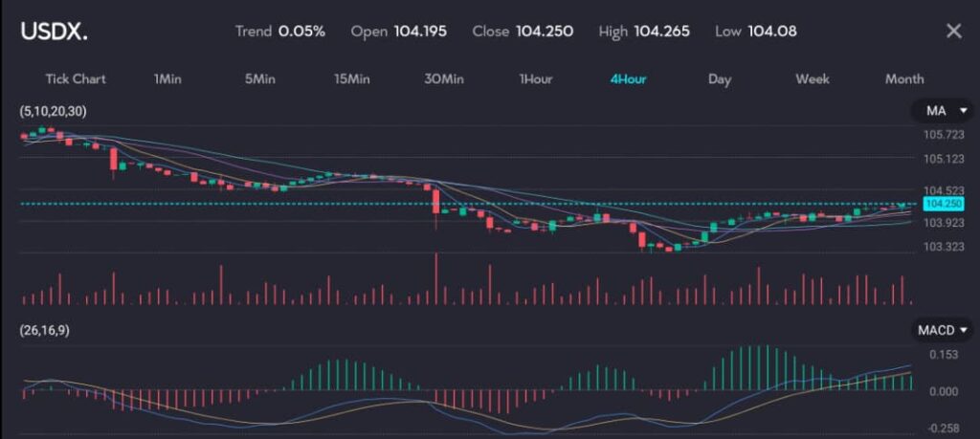Screen dimensions: 980x439
Task: Click the MACD parameters (26,16,9) label
Action: point(44,330)
